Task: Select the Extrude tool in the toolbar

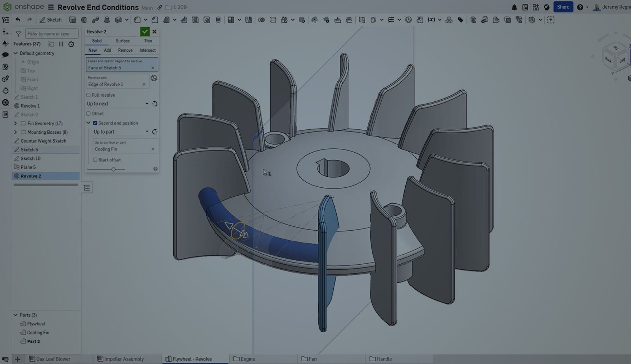Action: click(x=73, y=20)
